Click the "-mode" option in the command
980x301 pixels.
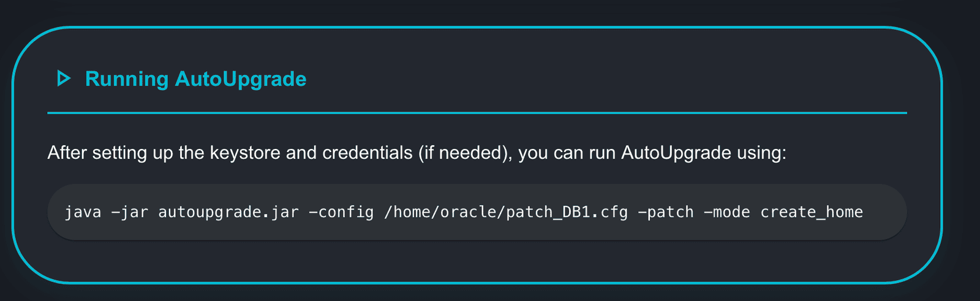coord(727,212)
